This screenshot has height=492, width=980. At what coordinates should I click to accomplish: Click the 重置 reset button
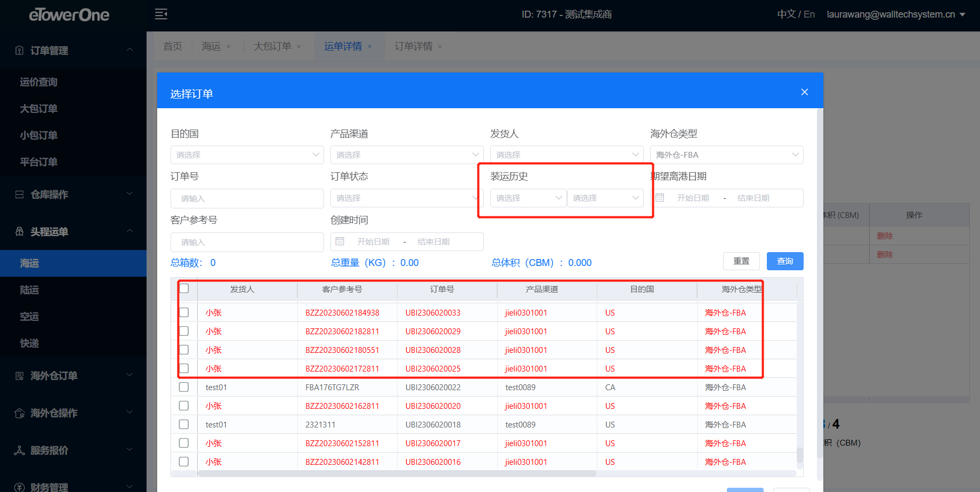[741, 261]
